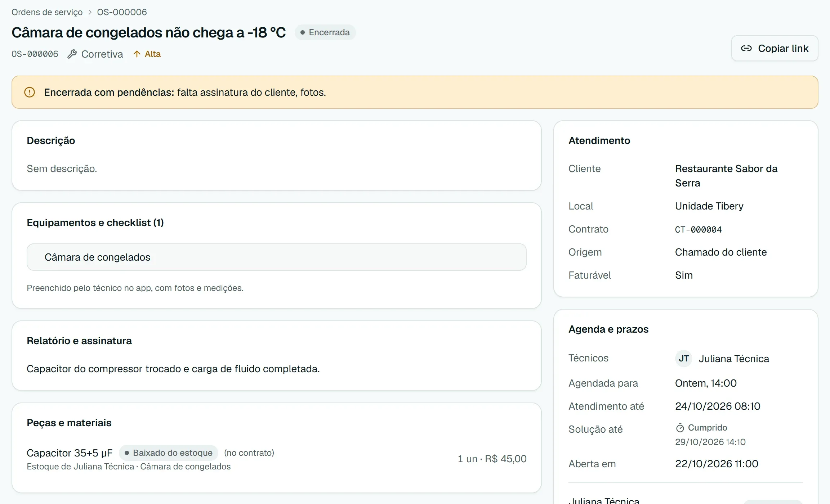The height and width of the screenshot is (504, 830).
Task: Click the wrench icon beside Corretiva
Action: coord(72,54)
